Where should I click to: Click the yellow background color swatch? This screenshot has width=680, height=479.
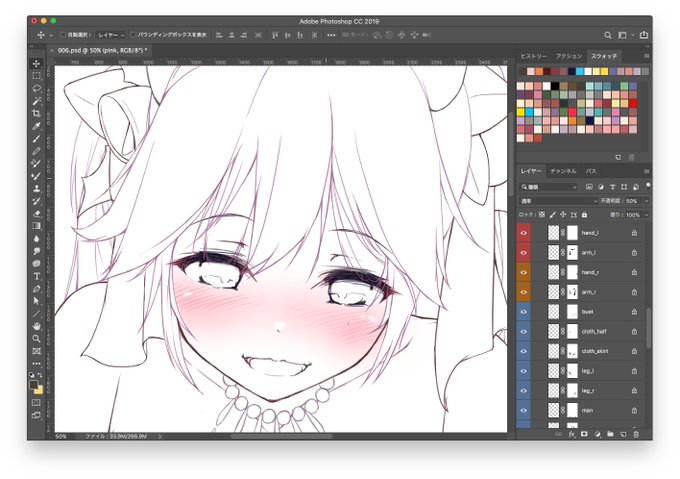tap(40, 391)
